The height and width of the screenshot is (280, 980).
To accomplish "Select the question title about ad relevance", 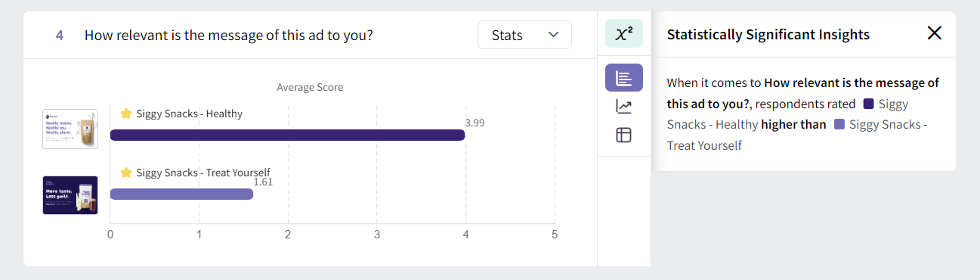I will (228, 35).
